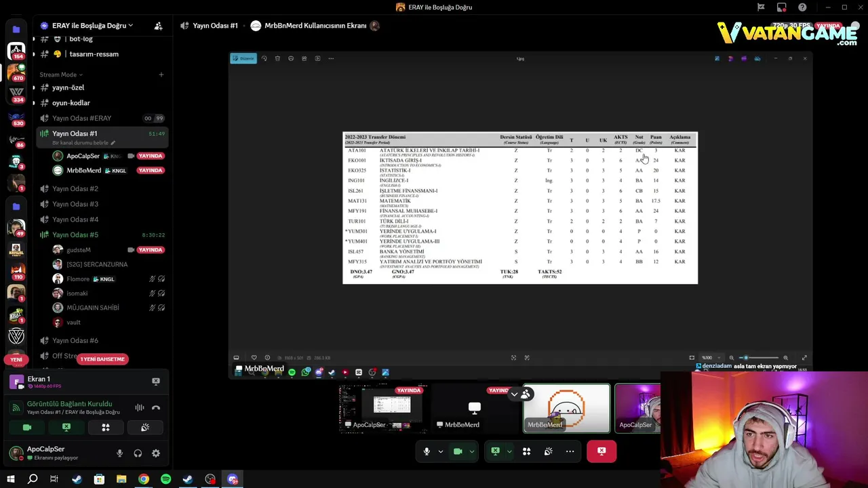Deafen with headphones icon in user panel
The image size is (868, 488).
click(138, 453)
